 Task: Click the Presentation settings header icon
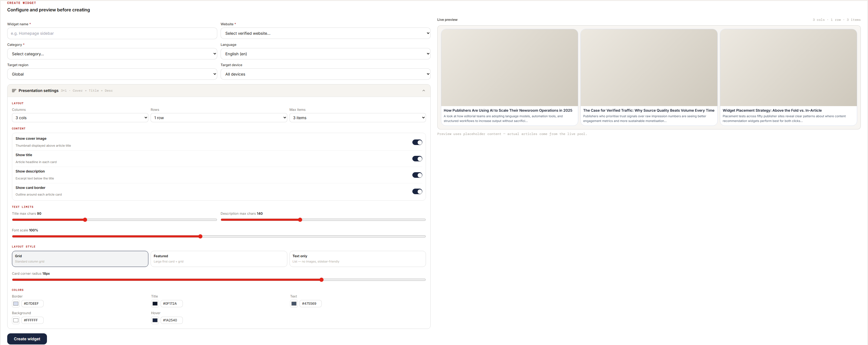[14, 91]
